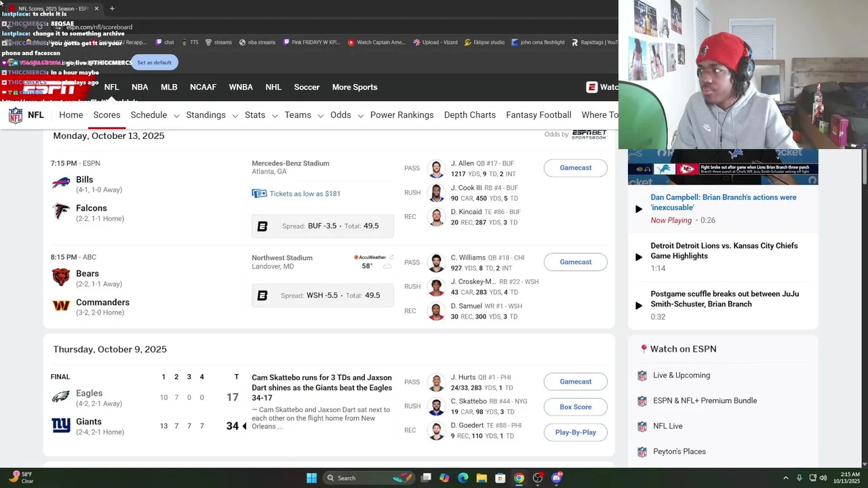Click the ticket icon beside Tickets link

[259, 194]
